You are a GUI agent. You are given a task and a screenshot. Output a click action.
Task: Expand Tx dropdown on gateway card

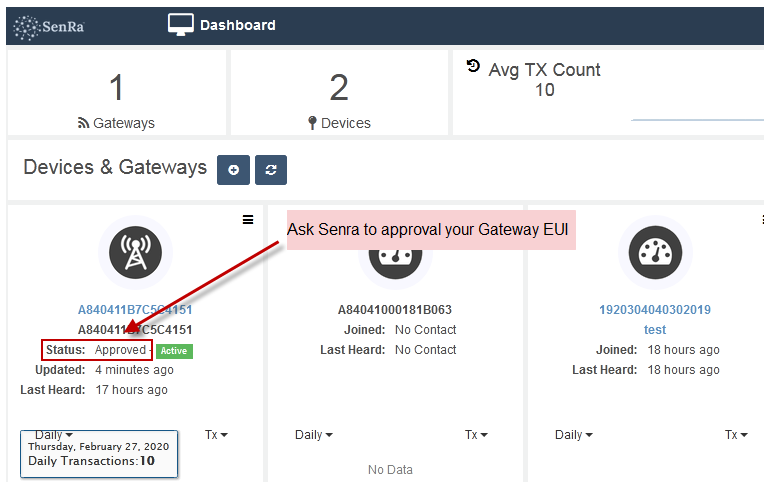click(216, 435)
